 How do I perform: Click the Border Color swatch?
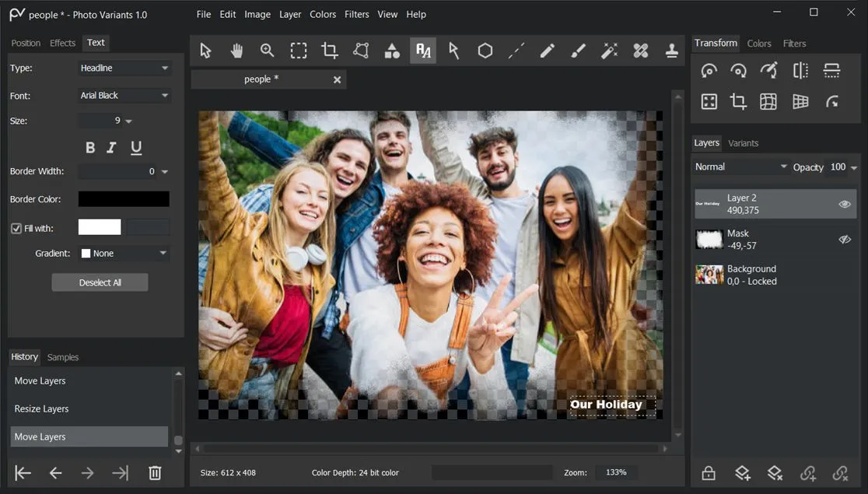(123, 198)
